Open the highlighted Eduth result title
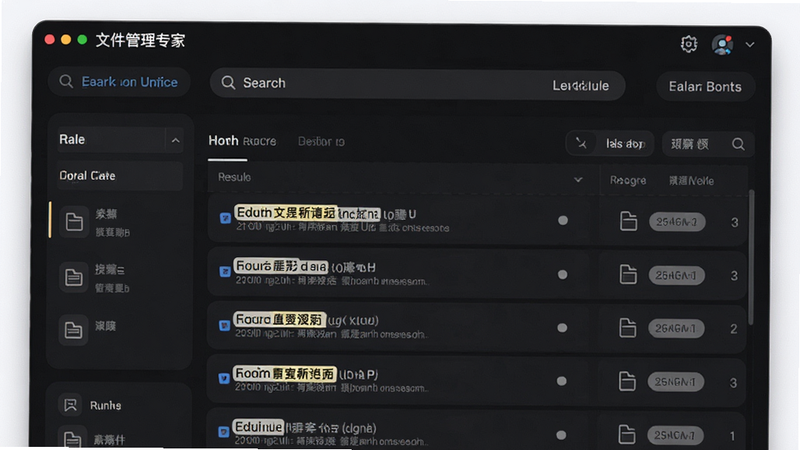This screenshot has height=450, width=800. (307, 212)
